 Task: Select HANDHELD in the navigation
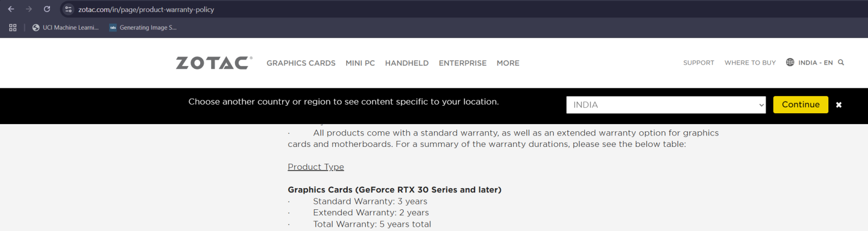pos(407,63)
